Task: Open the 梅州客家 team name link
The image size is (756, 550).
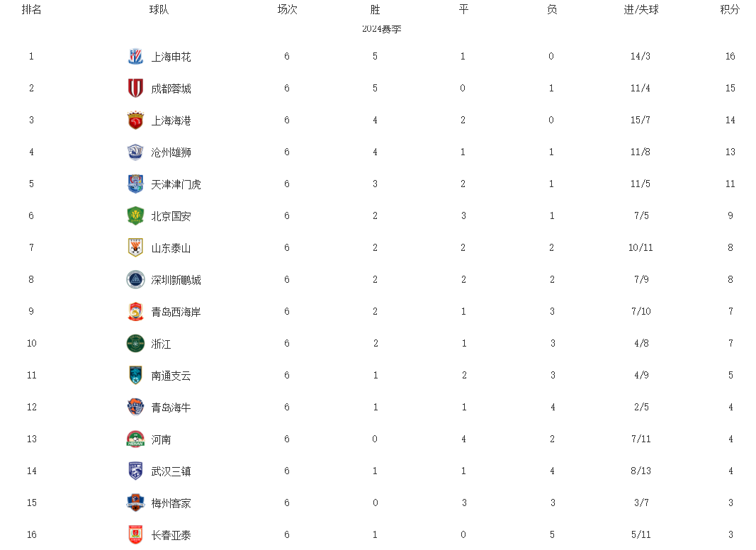Action: (171, 503)
